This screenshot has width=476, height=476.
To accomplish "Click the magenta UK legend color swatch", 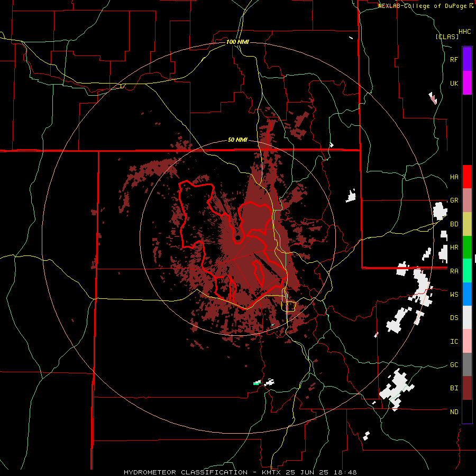I will pos(467,83).
